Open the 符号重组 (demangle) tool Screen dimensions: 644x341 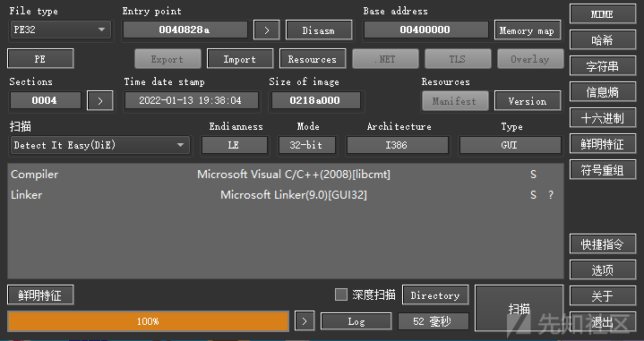pos(603,170)
